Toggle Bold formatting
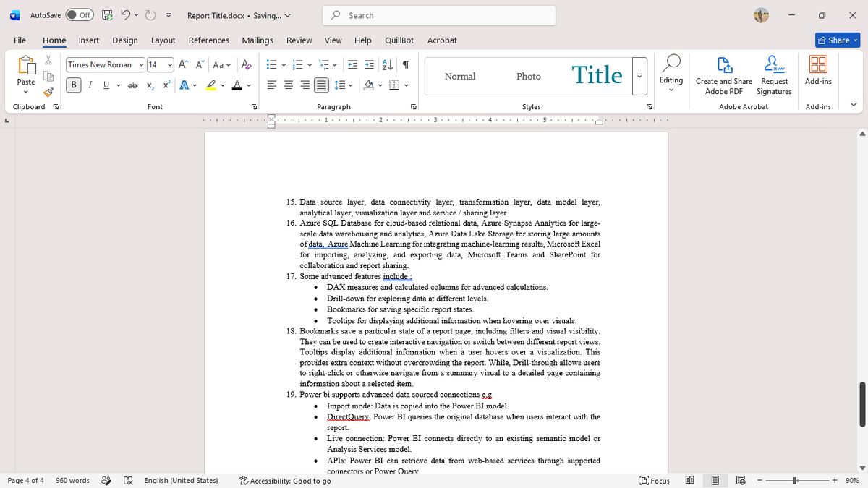The width and height of the screenshot is (868, 488). tap(74, 85)
